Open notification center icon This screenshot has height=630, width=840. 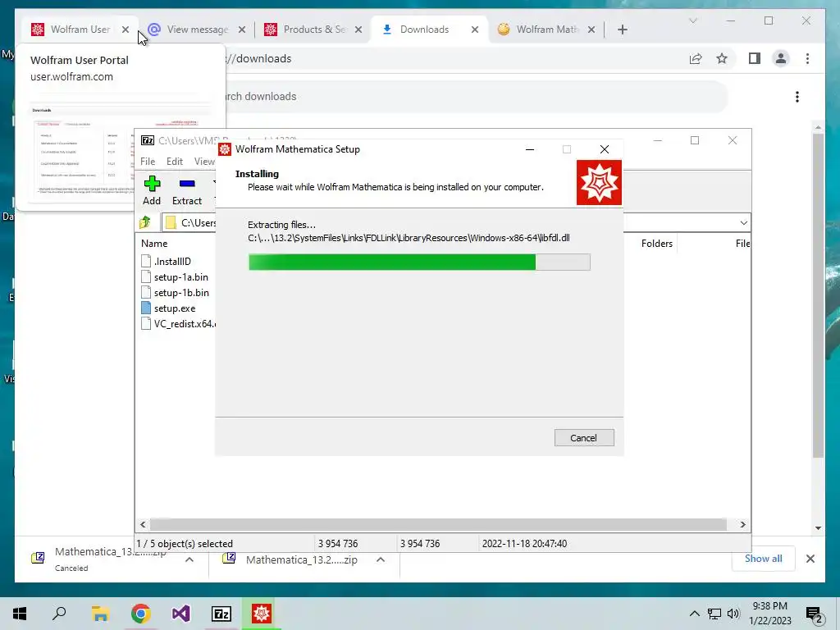[x=814, y=614]
